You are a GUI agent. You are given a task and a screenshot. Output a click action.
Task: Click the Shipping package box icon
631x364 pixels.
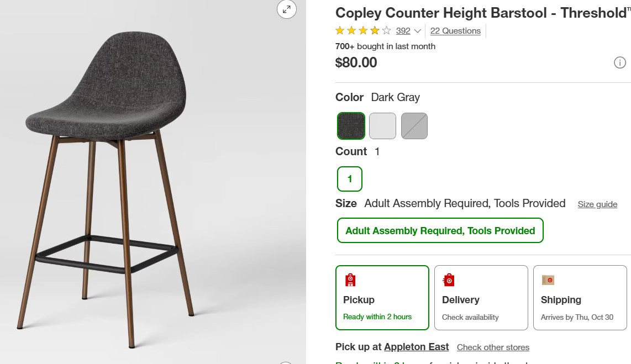click(547, 280)
